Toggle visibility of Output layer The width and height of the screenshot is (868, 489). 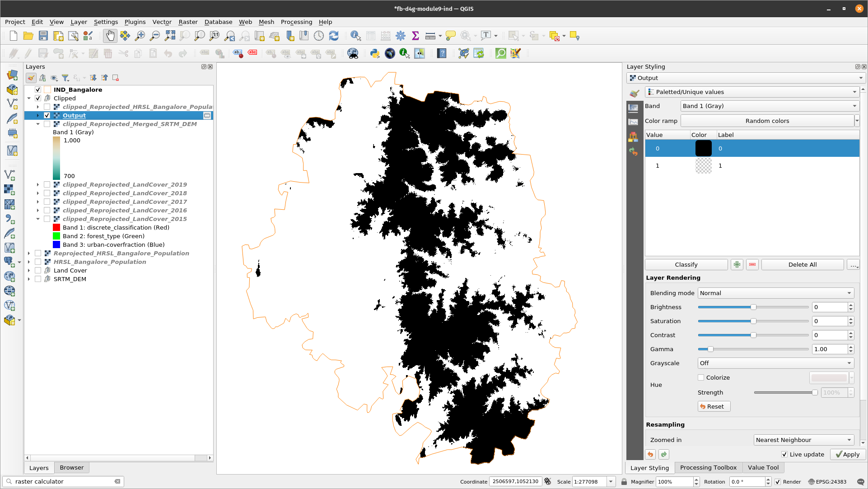(47, 115)
